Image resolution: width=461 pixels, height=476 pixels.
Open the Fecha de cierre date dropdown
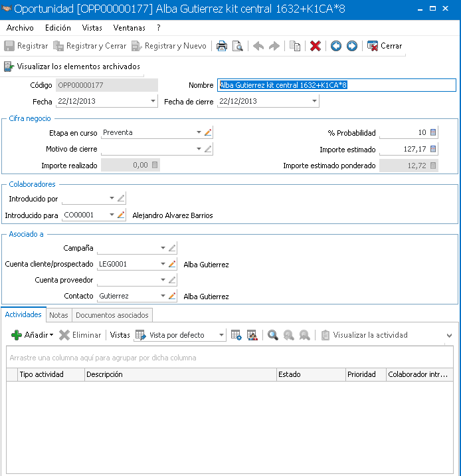click(x=314, y=101)
